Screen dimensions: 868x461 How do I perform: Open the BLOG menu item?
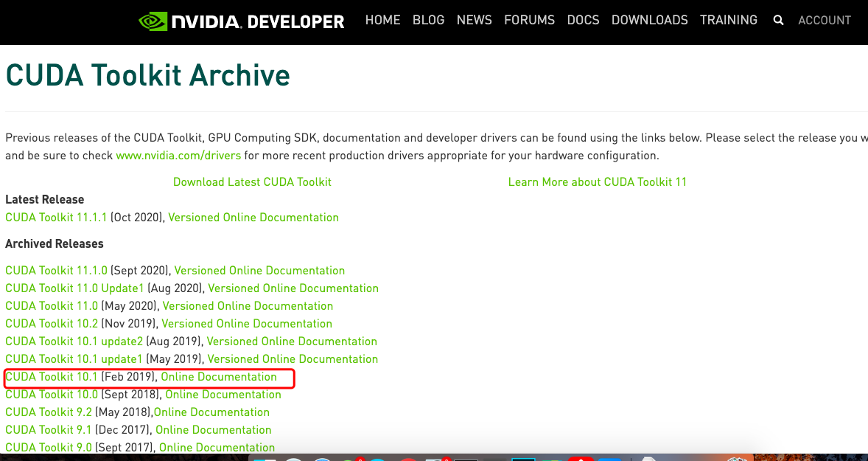click(x=428, y=20)
